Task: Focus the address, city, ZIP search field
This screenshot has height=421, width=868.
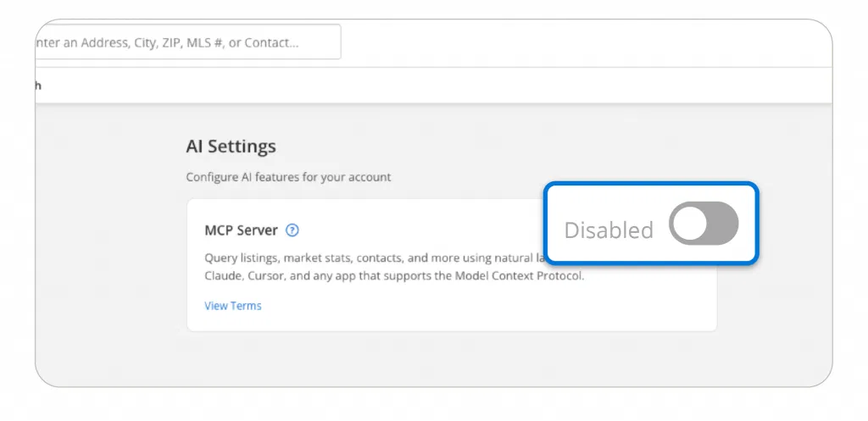Action: 187,42
